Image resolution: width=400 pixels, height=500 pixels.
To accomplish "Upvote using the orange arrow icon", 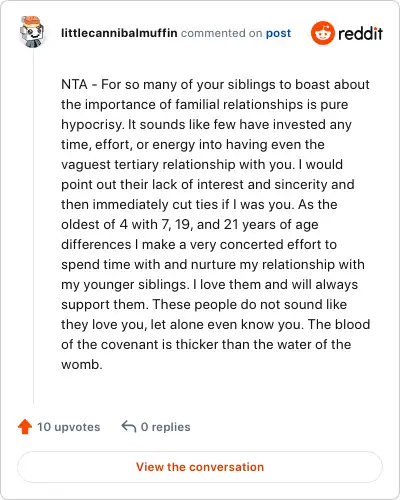I will [x=25, y=427].
